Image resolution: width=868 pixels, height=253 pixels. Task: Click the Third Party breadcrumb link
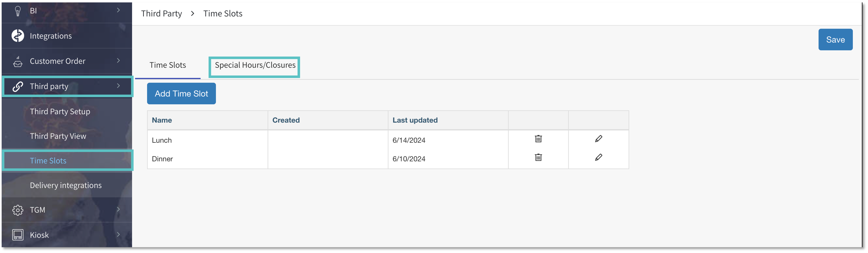[161, 14]
